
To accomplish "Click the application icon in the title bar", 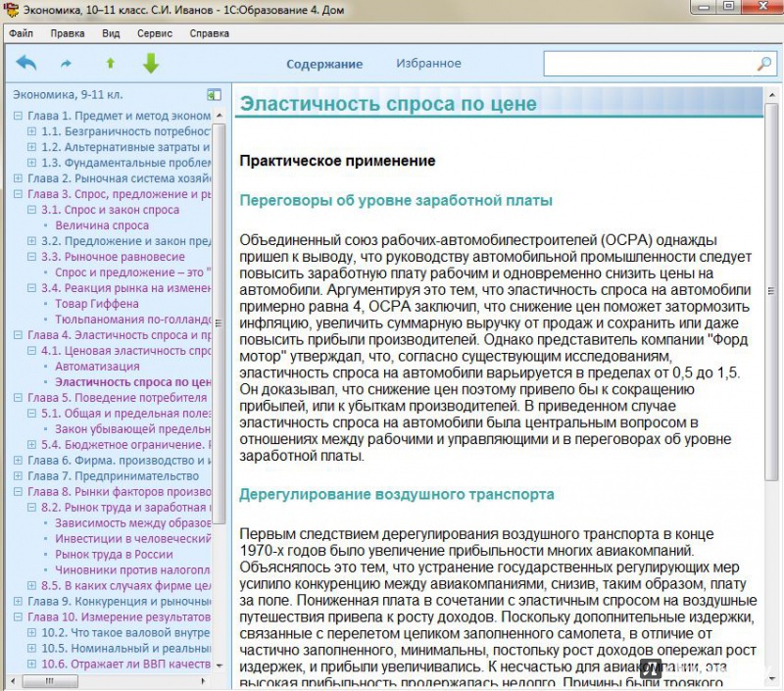I will 11,10.
